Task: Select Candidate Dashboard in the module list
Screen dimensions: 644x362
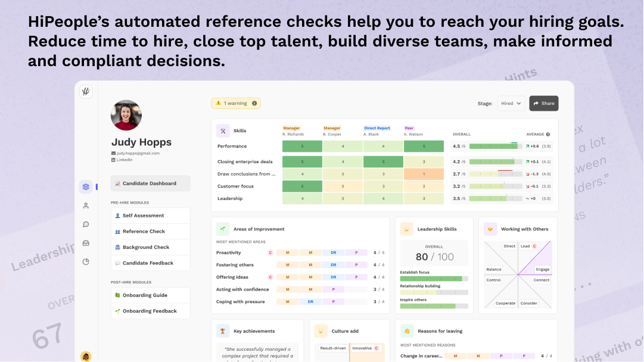Action: [150, 183]
